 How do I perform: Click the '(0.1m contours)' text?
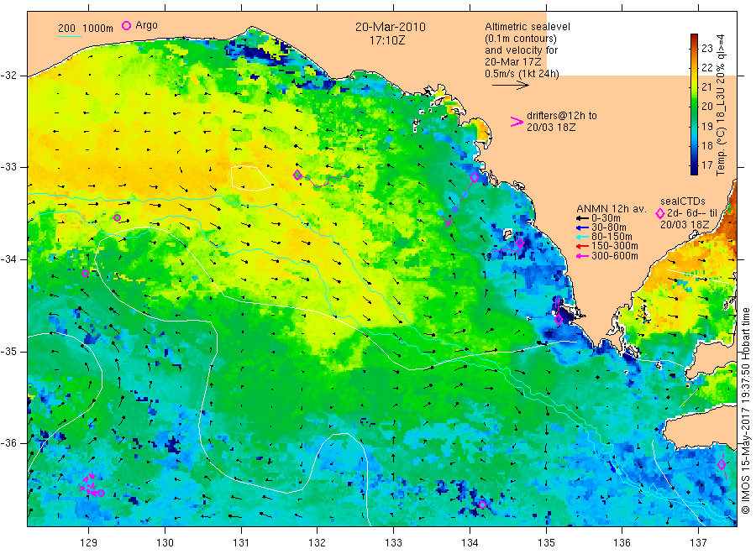(521, 39)
